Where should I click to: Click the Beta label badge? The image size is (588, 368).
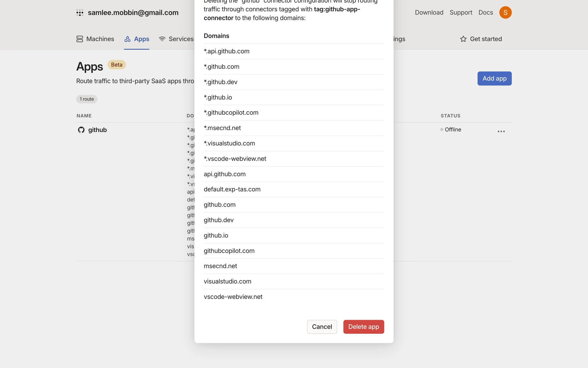point(117,65)
